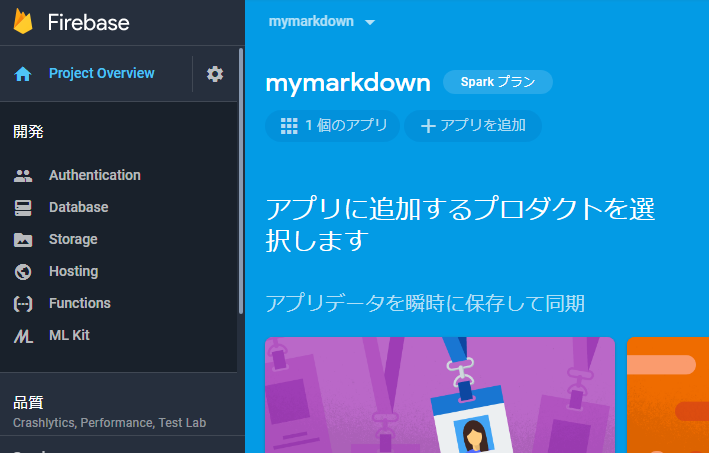Screen dimensions: 709x453
Task: Click the plus icon to add app
Action: (x=428, y=126)
